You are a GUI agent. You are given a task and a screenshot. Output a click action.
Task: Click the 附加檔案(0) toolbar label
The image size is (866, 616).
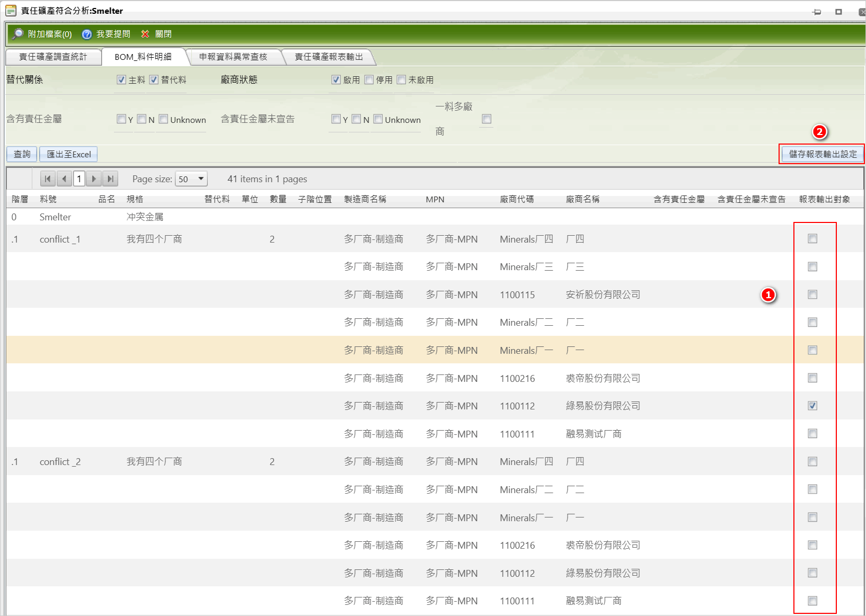(x=50, y=34)
